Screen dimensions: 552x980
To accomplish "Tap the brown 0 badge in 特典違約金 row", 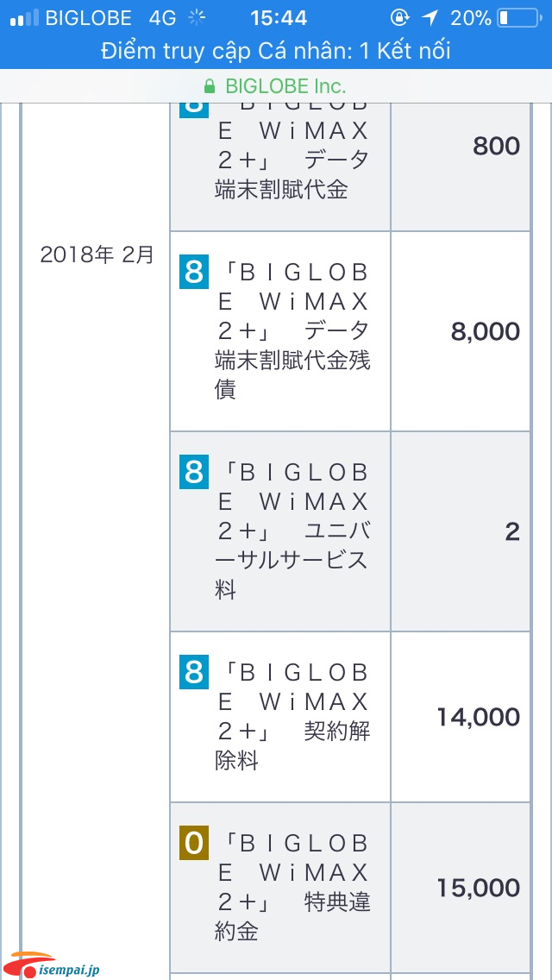I will pos(193,844).
